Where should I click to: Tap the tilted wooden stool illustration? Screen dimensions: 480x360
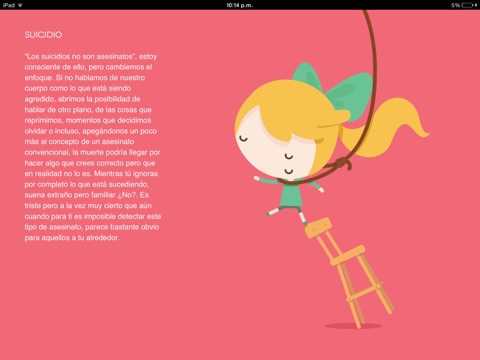click(349, 273)
